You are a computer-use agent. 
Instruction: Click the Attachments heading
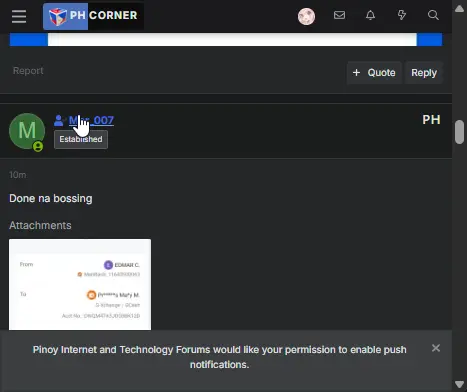(x=40, y=226)
